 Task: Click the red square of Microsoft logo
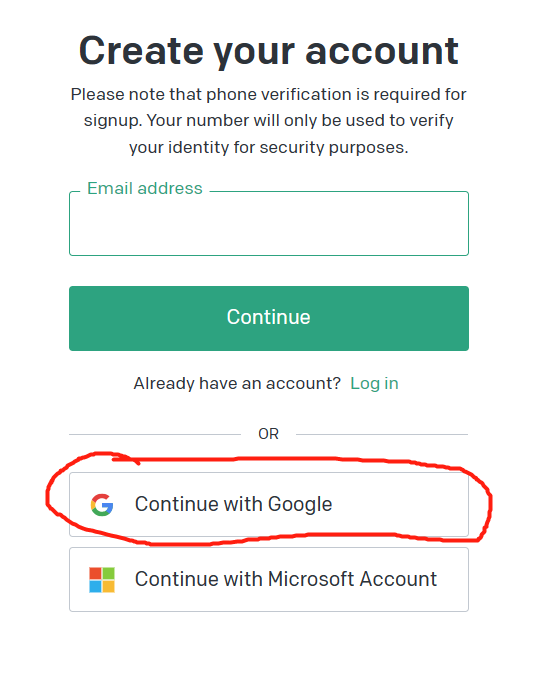96,573
